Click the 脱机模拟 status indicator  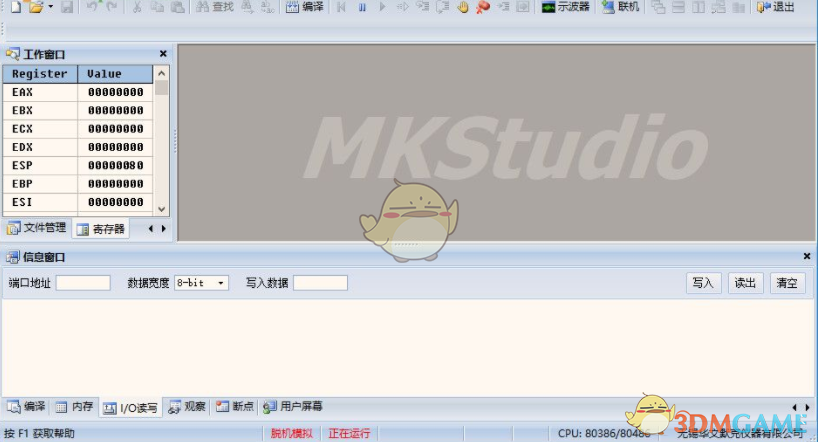point(292,433)
